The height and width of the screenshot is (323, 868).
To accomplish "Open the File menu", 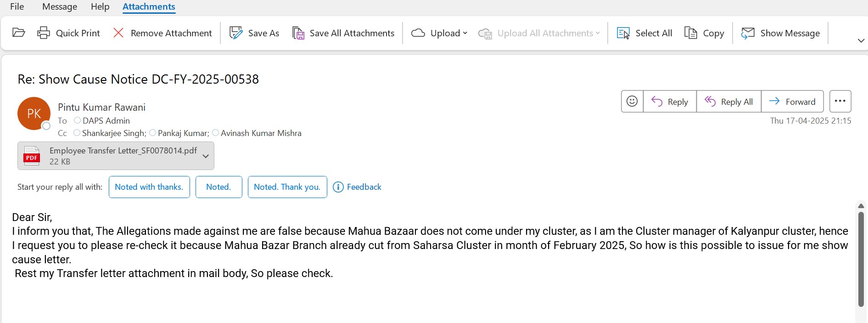I will click(17, 6).
